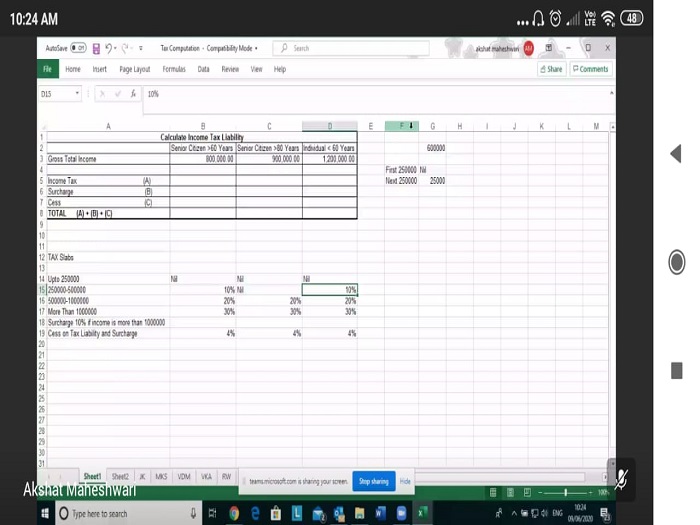This screenshot has height=525, width=700.
Task: Click the Comments button
Action: (x=591, y=69)
